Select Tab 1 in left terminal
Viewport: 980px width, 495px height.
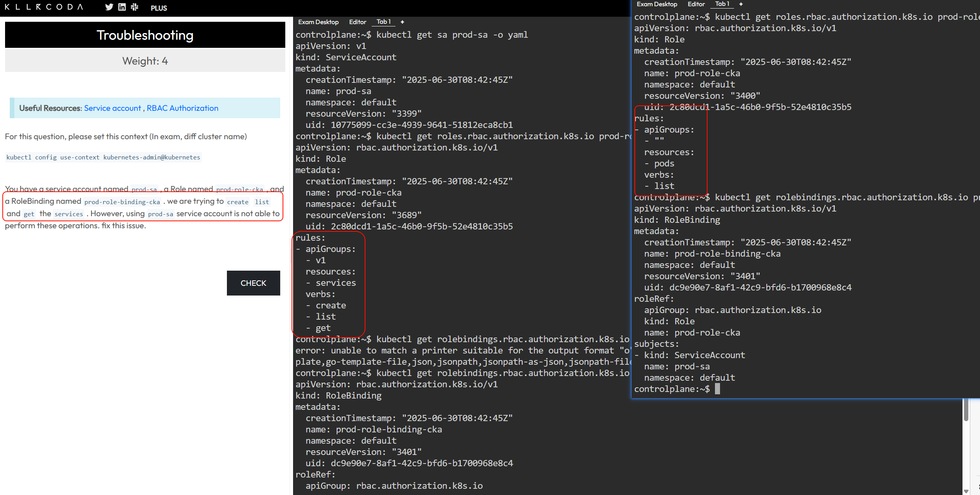tap(383, 22)
